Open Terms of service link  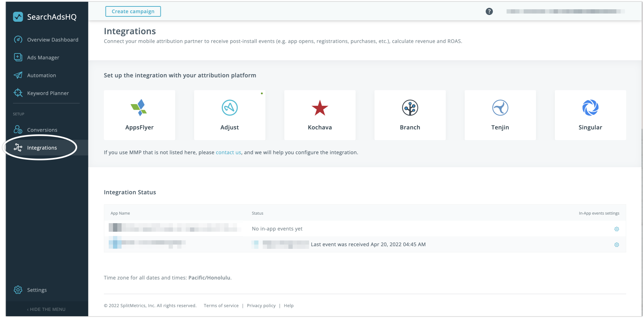[x=221, y=306]
